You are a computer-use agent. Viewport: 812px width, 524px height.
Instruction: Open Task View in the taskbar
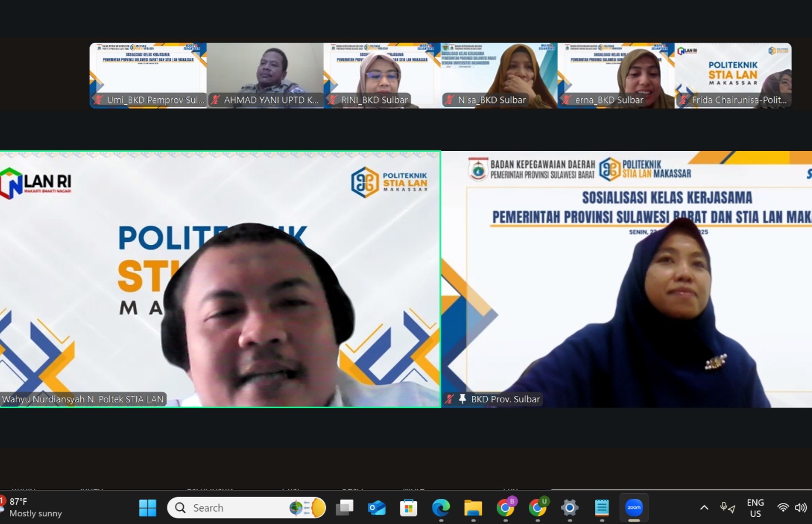345,508
